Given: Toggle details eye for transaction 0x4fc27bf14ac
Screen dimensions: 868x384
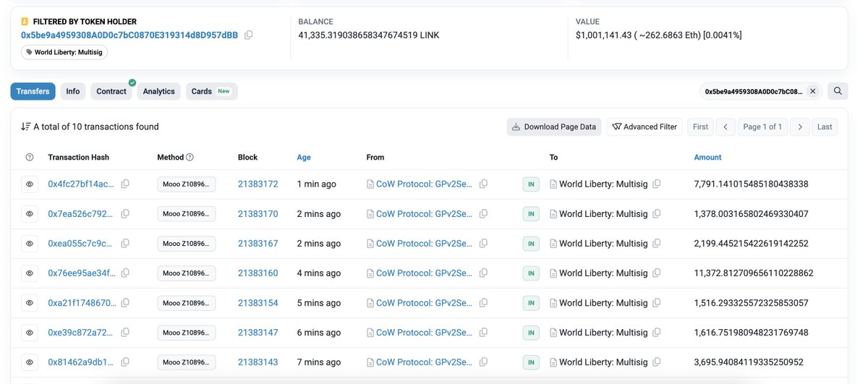Looking at the screenshot, I should [x=30, y=184].
